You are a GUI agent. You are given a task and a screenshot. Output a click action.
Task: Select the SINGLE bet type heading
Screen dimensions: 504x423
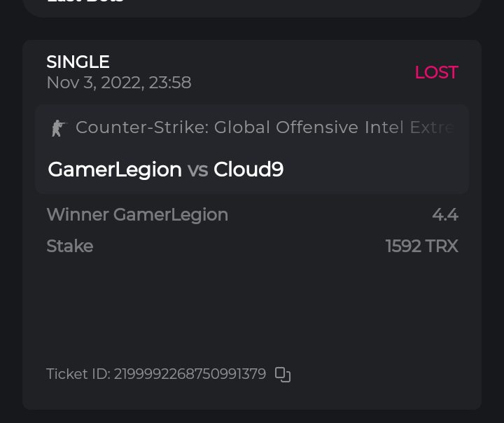coord(78,62)
